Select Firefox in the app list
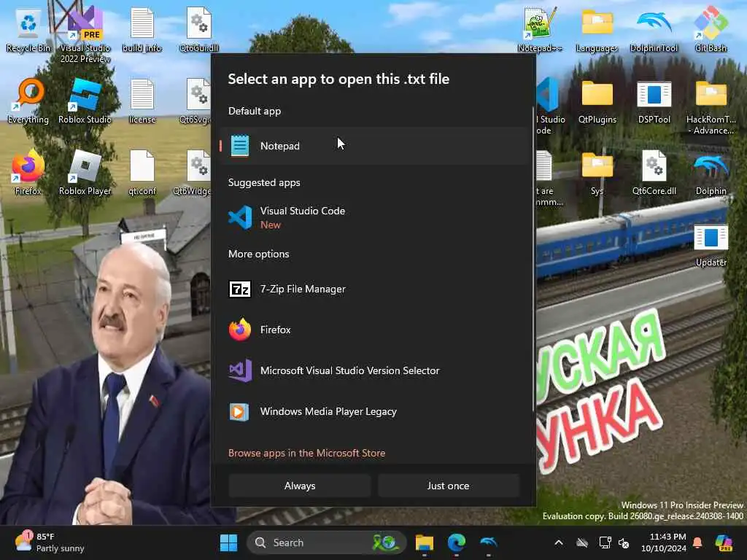Viewport: 747px width, 560px height. pos(373,330)
